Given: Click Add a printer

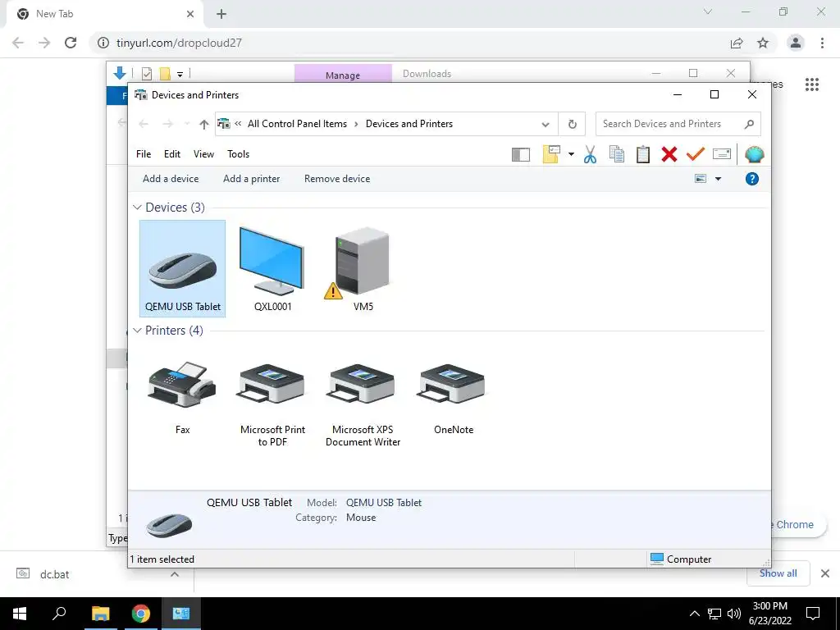Looking at the screenshot, I should [x=251, y=179].
